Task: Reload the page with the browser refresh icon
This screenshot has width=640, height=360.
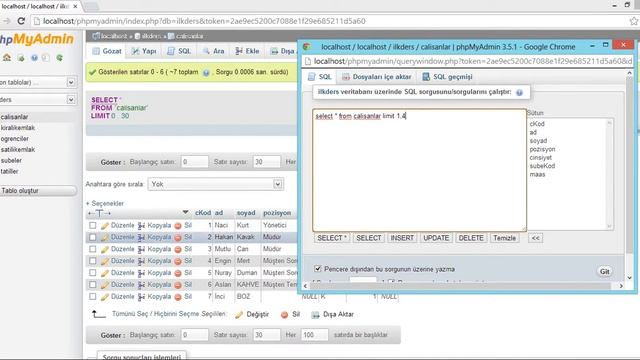Action: click(21, 21)
